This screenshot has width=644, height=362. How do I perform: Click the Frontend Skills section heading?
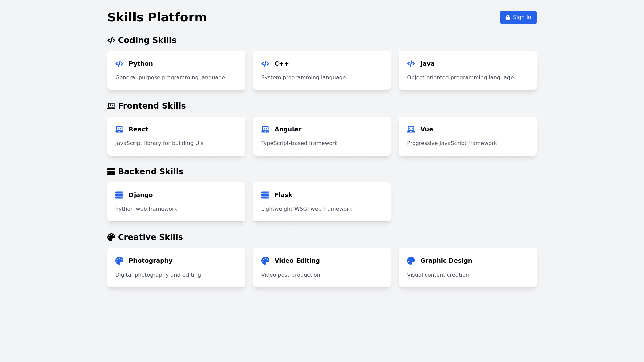[152, 106]
